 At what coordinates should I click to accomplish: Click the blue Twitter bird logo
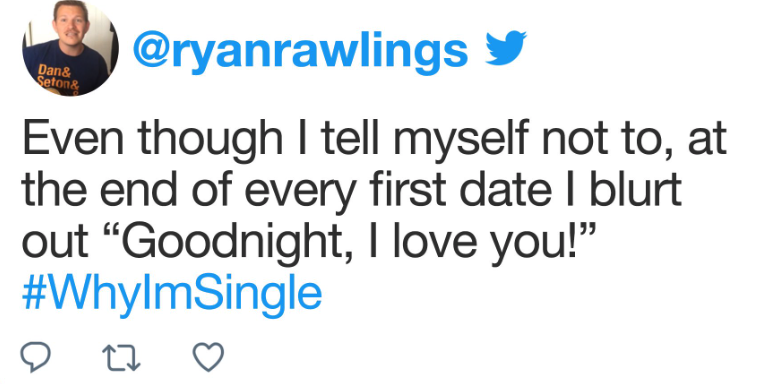(506, 48)
